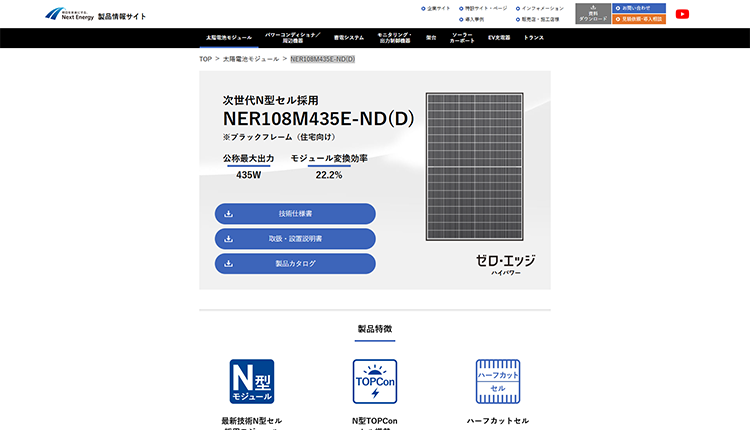Open the YouTube channel icon

pyautogui.click(x=682, y=14)
